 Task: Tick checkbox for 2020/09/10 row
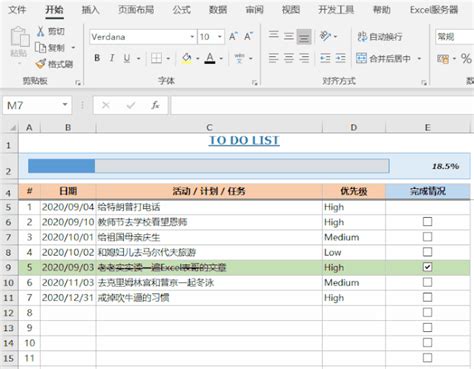click(x=427, y=222)
